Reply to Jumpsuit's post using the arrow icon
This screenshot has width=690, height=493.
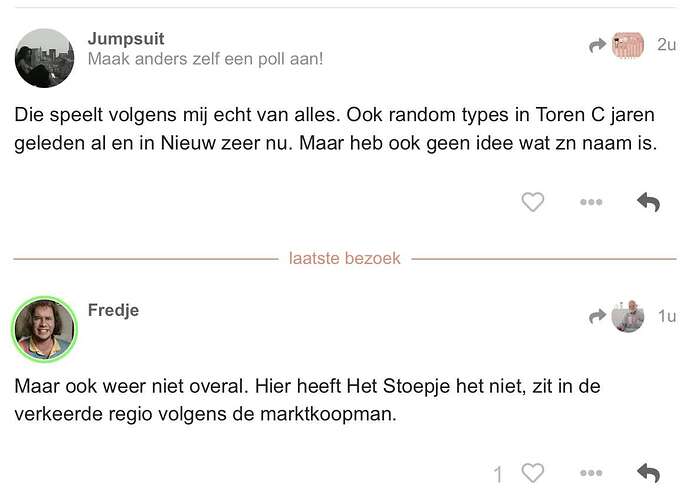click(x=649, y=202)
